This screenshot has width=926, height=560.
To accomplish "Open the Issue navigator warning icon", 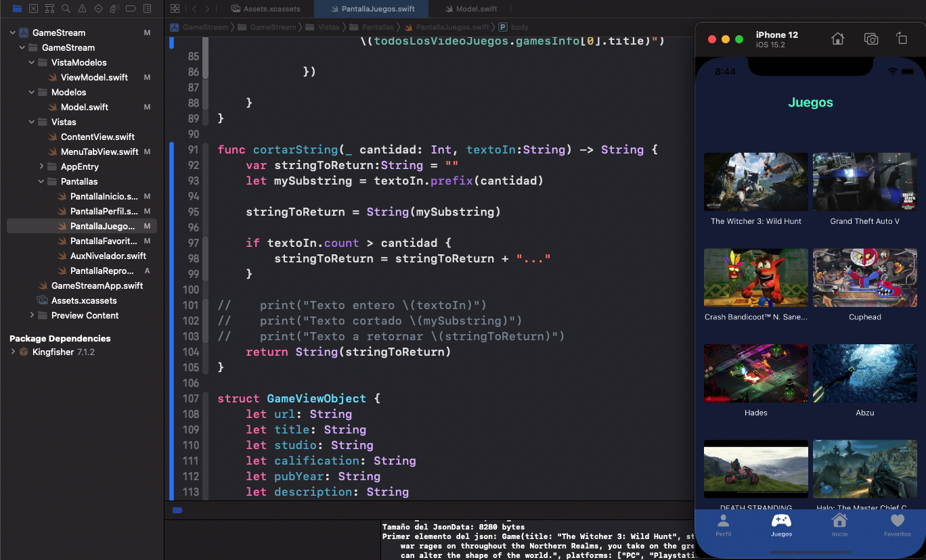I will click(82, 9).
